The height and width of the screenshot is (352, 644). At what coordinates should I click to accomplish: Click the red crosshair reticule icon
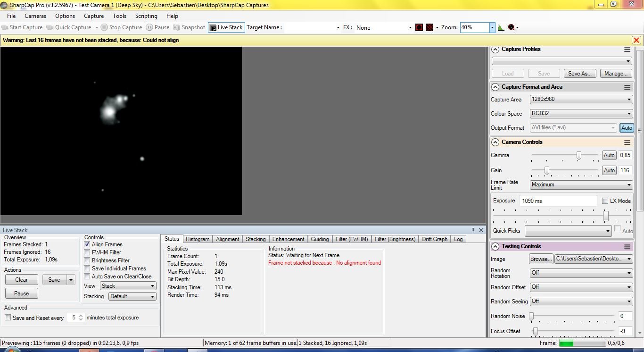pos(429,27)
